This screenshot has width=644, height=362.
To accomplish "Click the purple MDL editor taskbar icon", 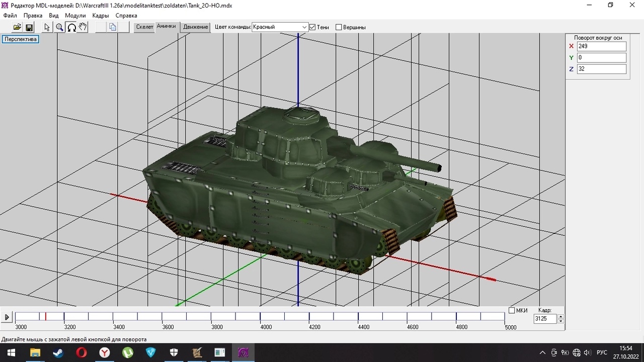I will pos(244,352).
